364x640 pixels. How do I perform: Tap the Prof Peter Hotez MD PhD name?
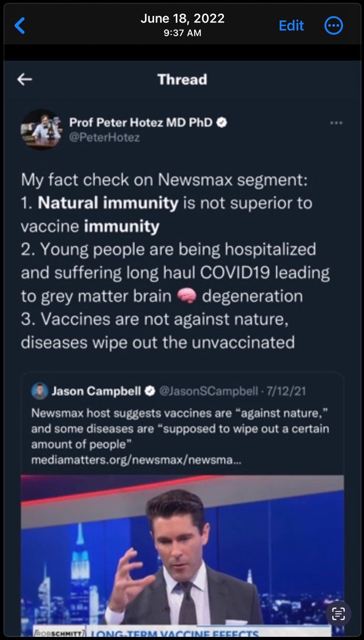click(x=141, y=123)
